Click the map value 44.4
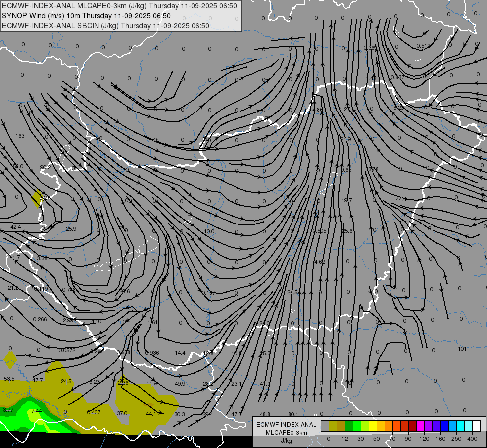Image resolution: width=487 pixels, height=448 pixels. coord(401,199)
